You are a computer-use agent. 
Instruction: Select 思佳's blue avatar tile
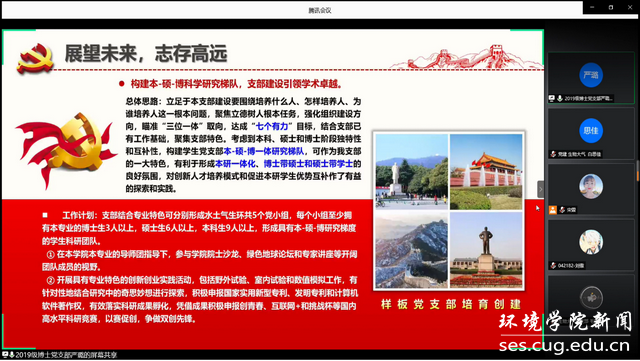(x=591, y=131)
